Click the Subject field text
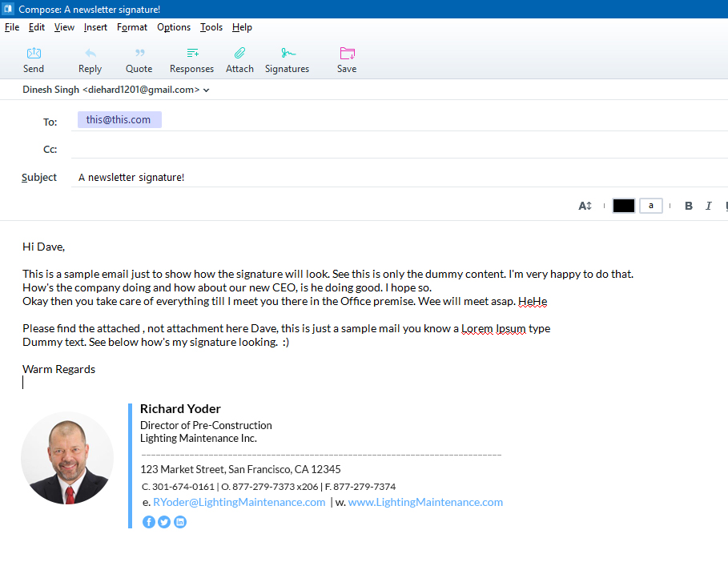The width and height of the screenshot is (728, 574). click(x=131, y=177)
